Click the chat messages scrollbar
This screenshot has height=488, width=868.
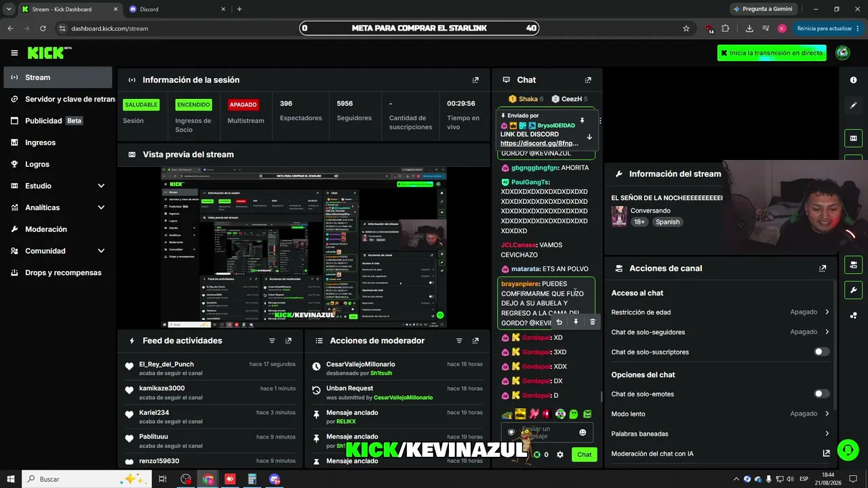601,396
